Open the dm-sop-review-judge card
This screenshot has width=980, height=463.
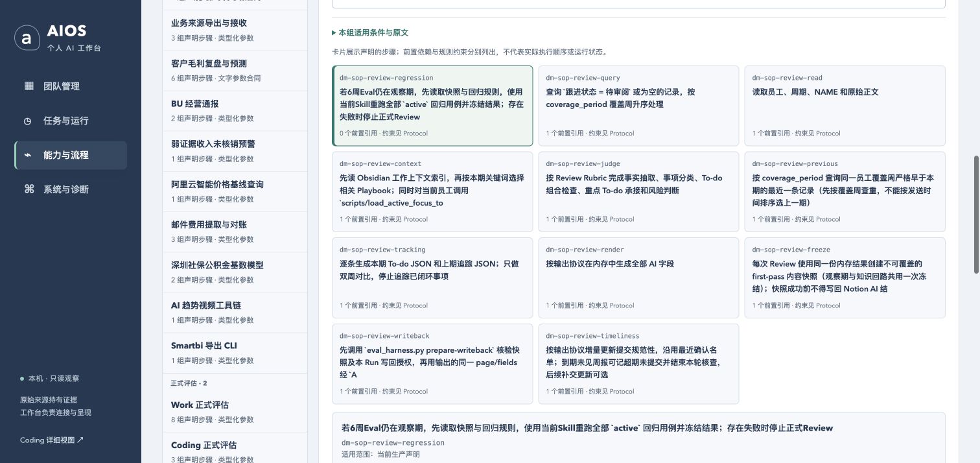coord(638,192)
